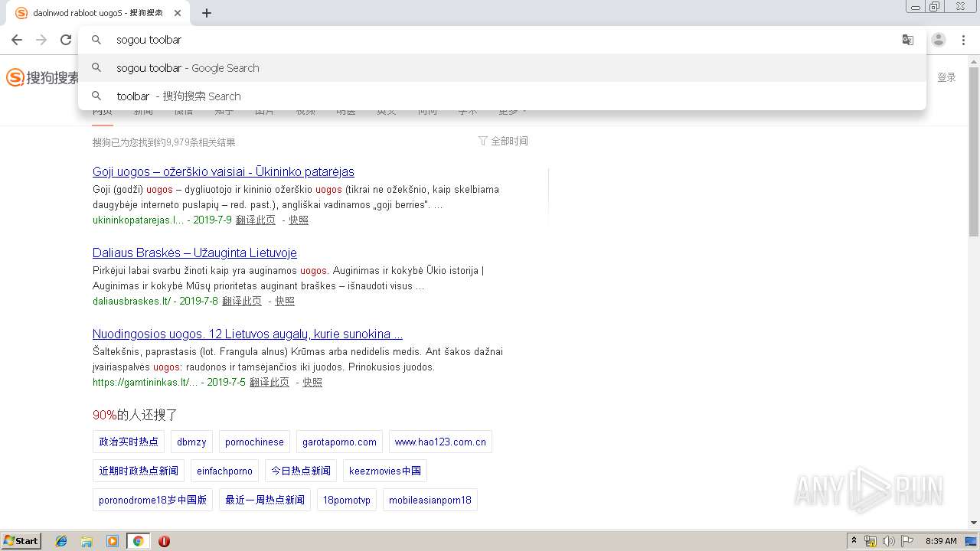Viewport: 980px width, 551px height.
Task: Expand the 全部时间 time filter
Action: coord(503,141)
